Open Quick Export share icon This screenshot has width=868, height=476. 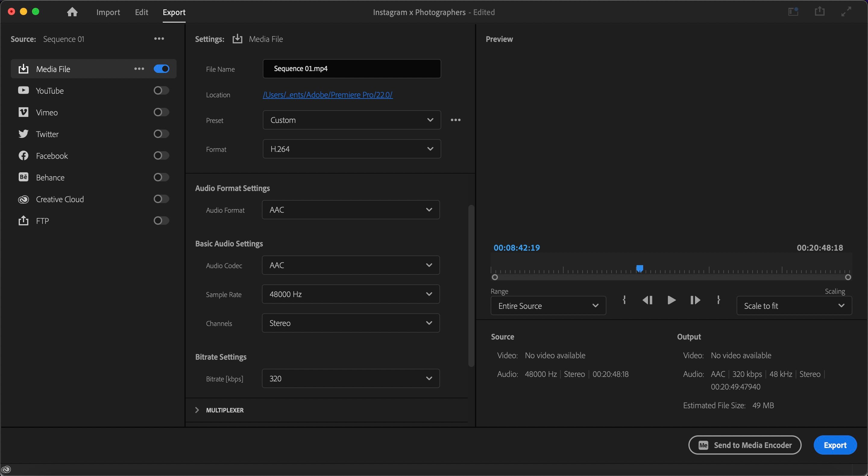point(819,12)
